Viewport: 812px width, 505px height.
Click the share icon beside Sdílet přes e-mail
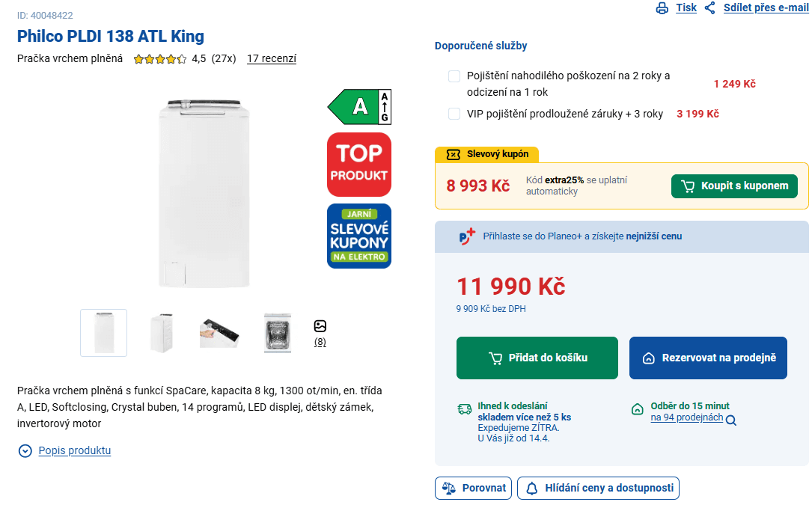[708, 8]
